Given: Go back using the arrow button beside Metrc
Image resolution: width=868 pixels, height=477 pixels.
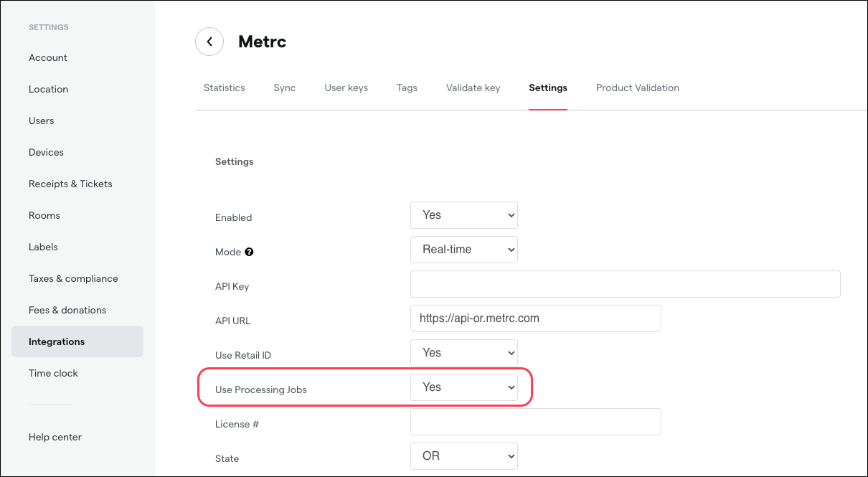Looking at the screenshot, I should click(209, 42).
